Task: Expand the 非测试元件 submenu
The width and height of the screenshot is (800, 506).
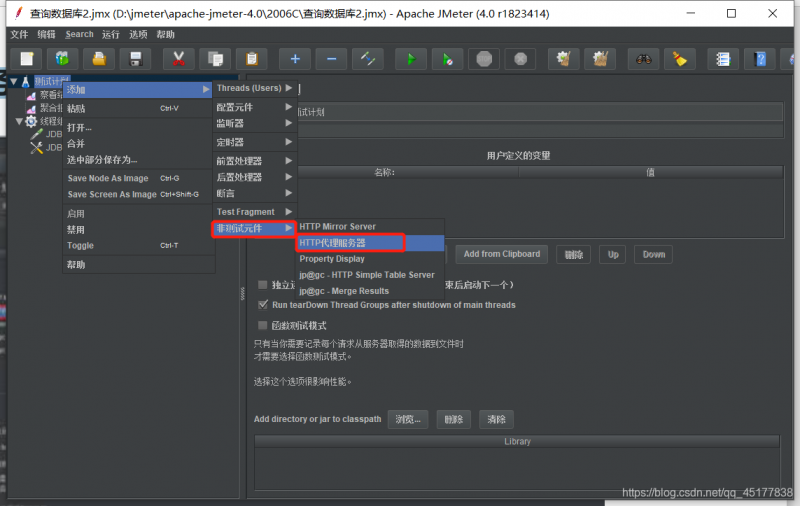Action: coord(254,229)
